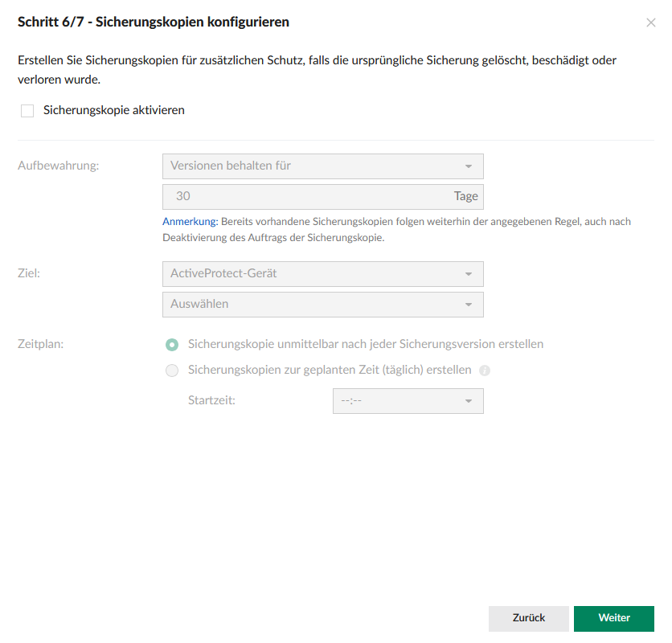Enable the 'Sicherungskopie aktivieren' checkbox

[x=27, y=111]
